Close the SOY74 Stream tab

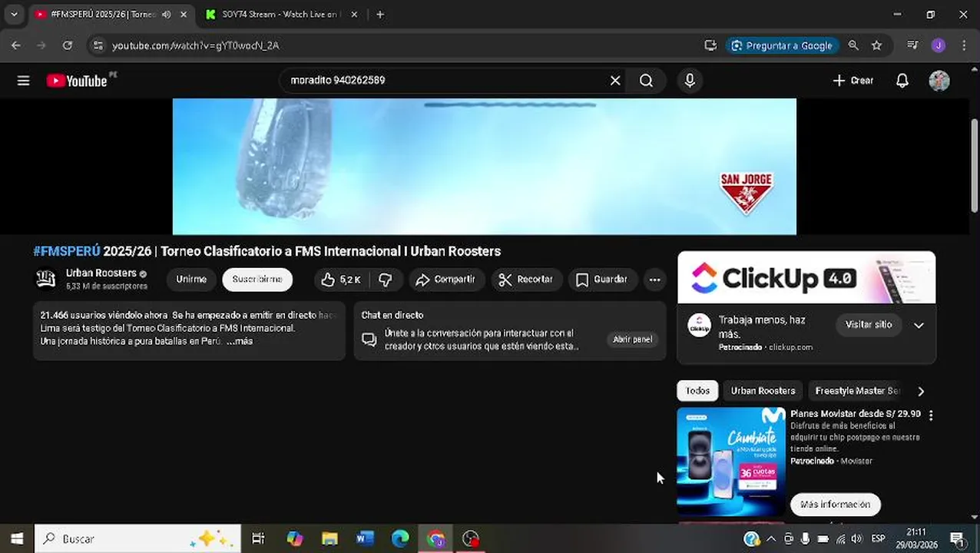coord(355,15)
